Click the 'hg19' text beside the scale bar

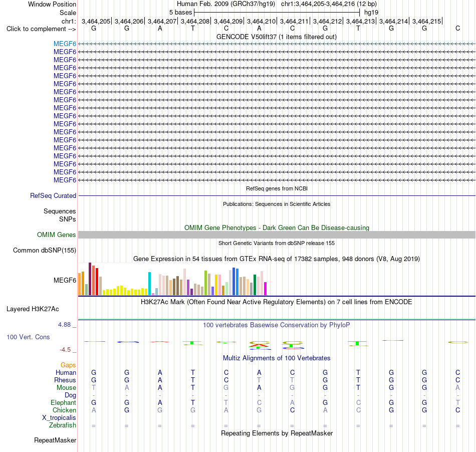click(x=371, y=13)
